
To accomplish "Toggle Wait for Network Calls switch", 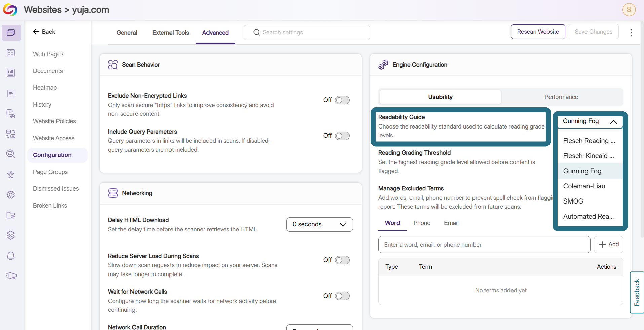I will (x=342, y=296).
